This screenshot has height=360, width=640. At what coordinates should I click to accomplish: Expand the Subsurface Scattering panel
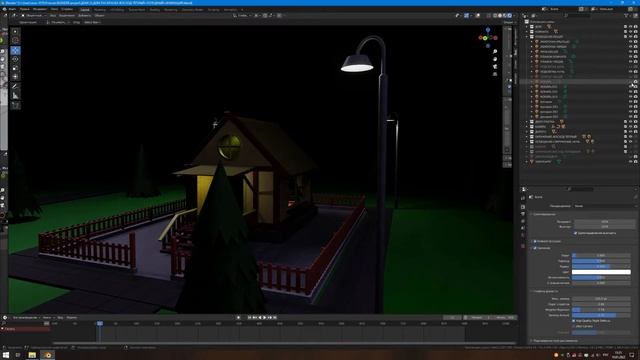pyautogui.click(x=531, y=340)
